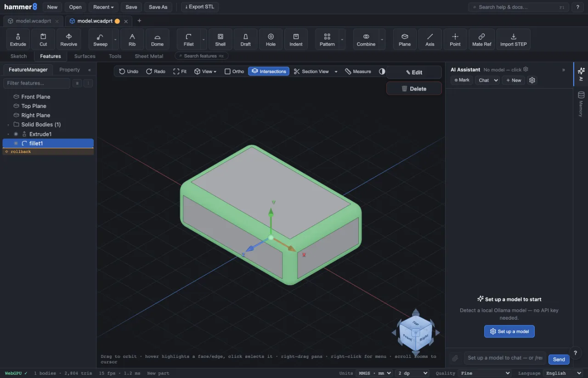Collapse the AI Assistant panel
This screenshot has width=588, height=378.
click(x=564, y=70)
